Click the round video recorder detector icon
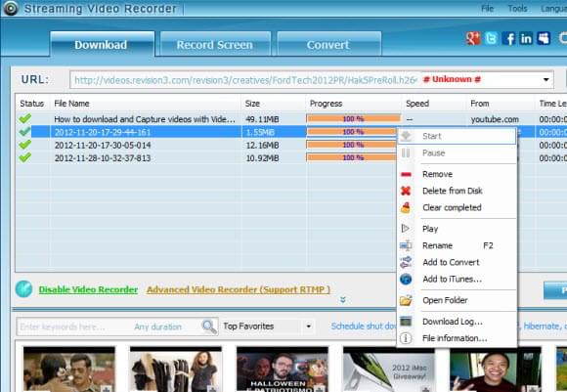 click(23, 289)
